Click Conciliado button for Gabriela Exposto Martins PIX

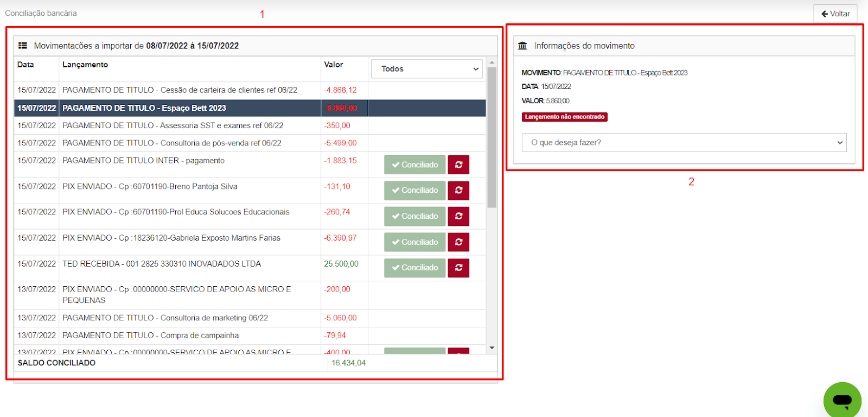(x=415, y=242)
